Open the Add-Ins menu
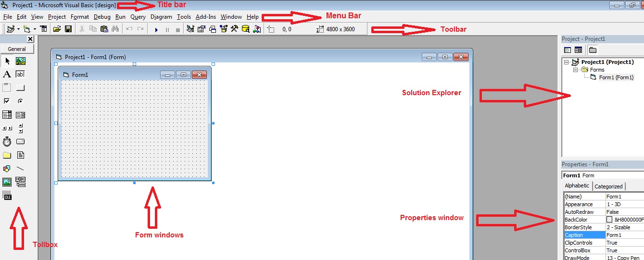Viewport: 644px width, 260px height. tap(206, 17)
